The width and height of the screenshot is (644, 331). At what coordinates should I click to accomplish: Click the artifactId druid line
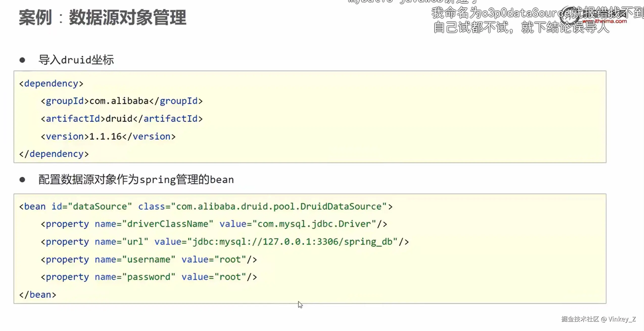click(122, 119)
